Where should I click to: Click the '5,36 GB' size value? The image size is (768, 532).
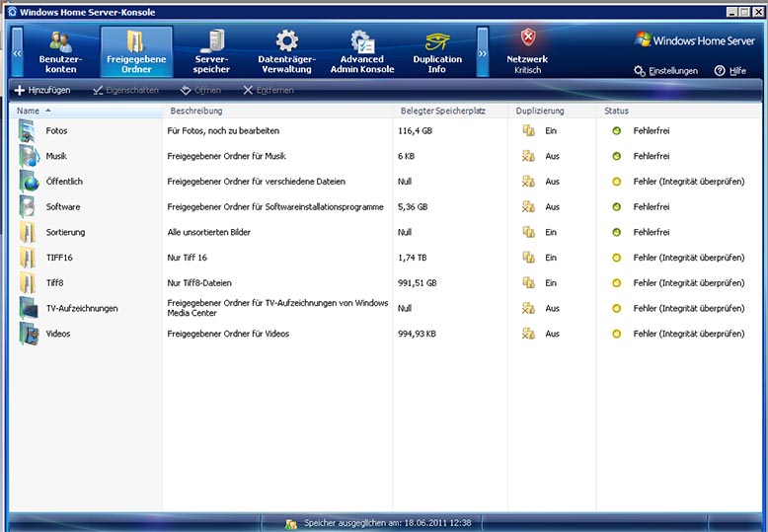(413, 206)
